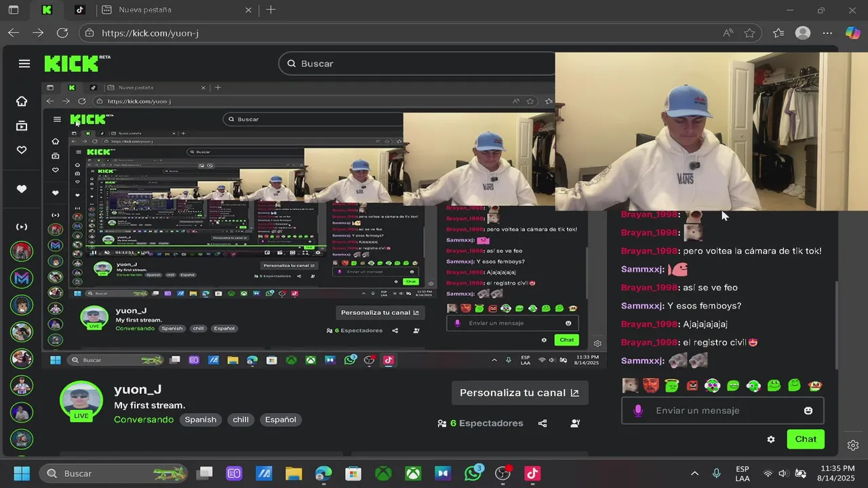The height and width of the screenshot is (488, 868).
Task: Insert the clown emote
Action: (x=814, y=386)
